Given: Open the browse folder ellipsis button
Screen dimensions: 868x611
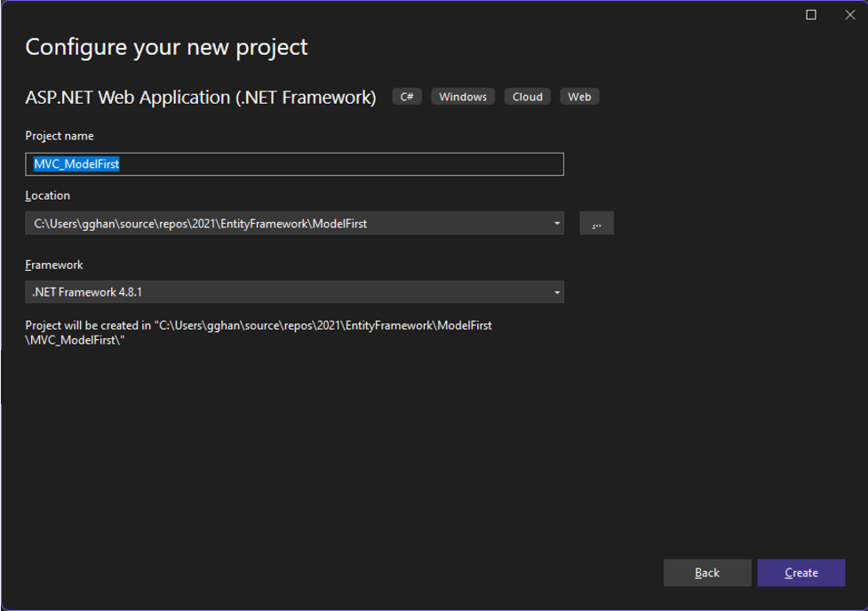Looking at the screenshot, I should tap(597, 223).
